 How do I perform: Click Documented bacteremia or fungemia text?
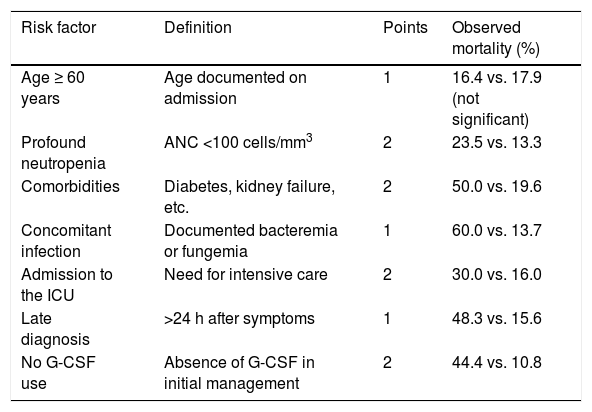click(x=251, y=241)
